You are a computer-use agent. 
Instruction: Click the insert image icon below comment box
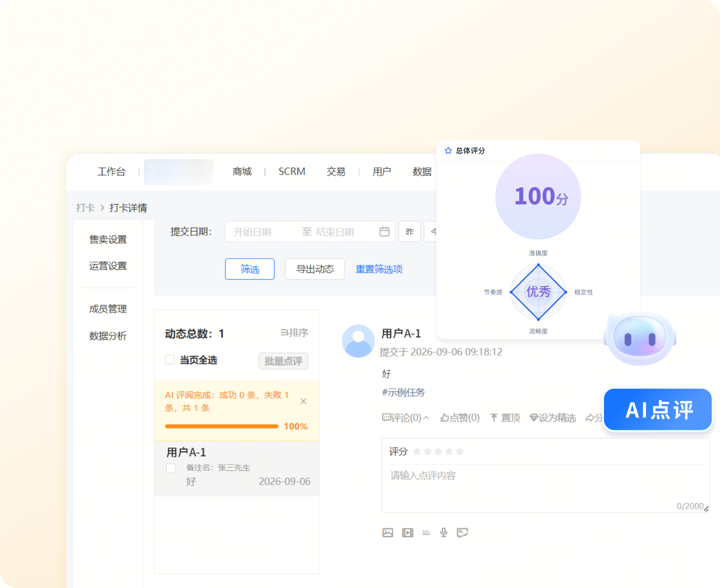(x=387, y=533)
